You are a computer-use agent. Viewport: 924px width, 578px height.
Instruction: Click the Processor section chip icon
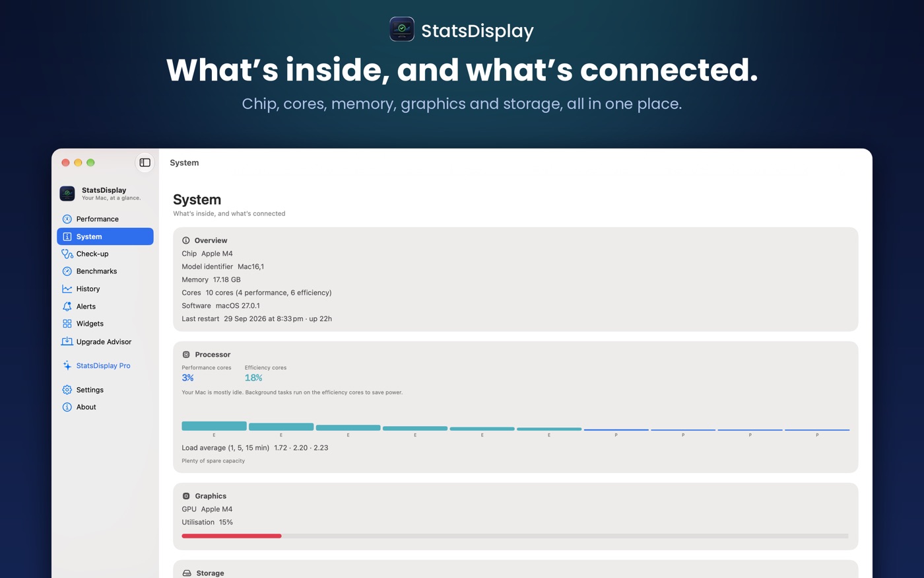[186, 355]
